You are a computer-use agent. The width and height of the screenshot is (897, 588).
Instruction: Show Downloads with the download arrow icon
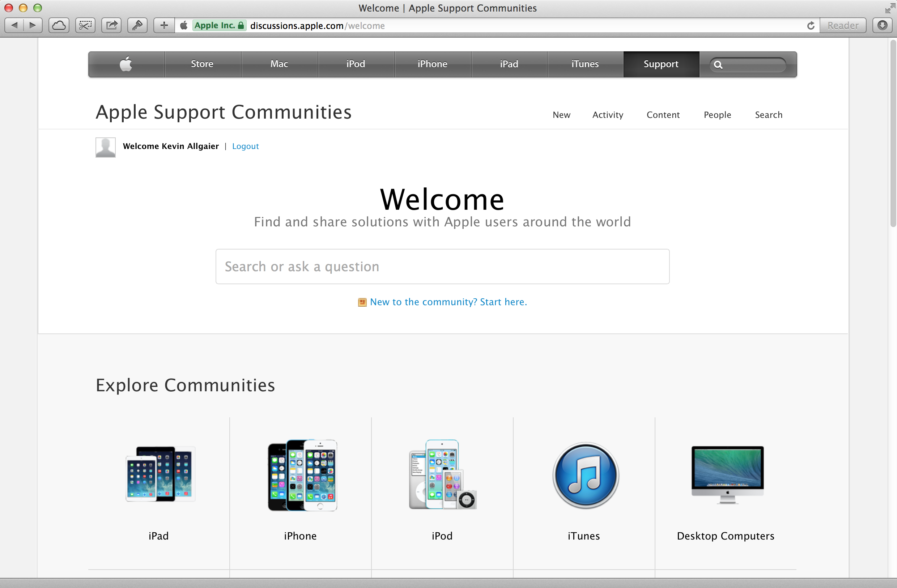(882, 25)
